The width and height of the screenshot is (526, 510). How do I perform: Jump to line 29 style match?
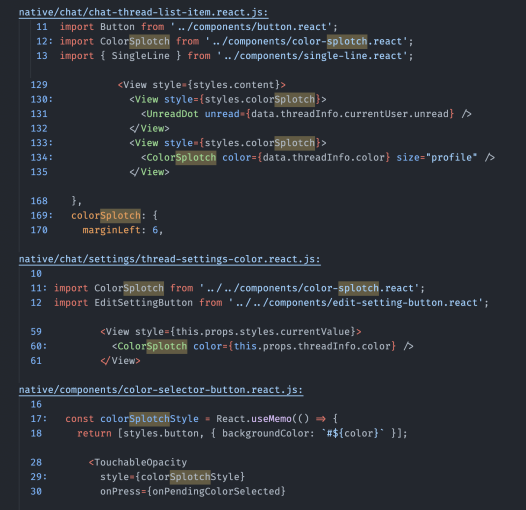click(172, 477)
